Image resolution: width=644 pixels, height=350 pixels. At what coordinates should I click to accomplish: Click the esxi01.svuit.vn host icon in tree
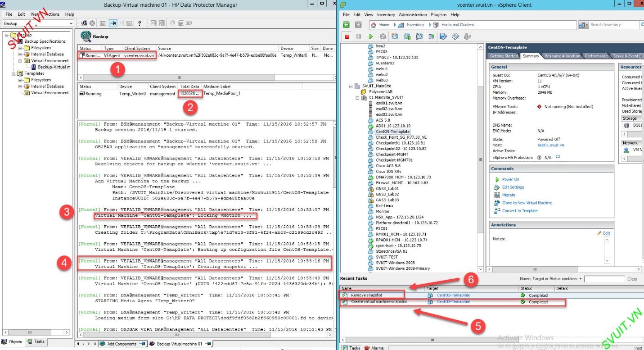tap(371, 103)
